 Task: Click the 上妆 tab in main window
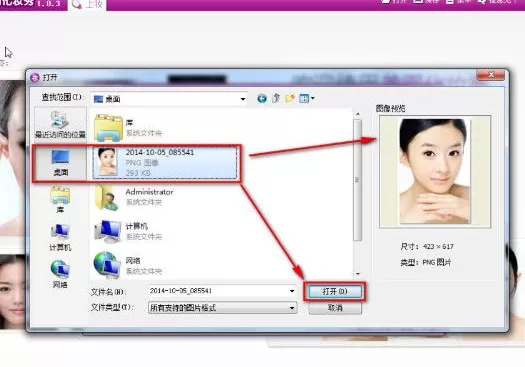[87, 4]
